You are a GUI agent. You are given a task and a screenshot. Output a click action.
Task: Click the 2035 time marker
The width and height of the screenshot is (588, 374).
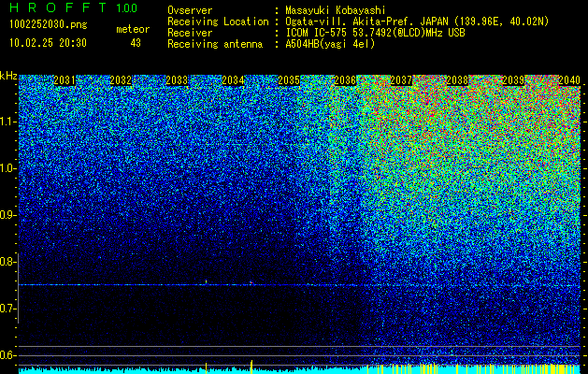click(x=289, y=80)
